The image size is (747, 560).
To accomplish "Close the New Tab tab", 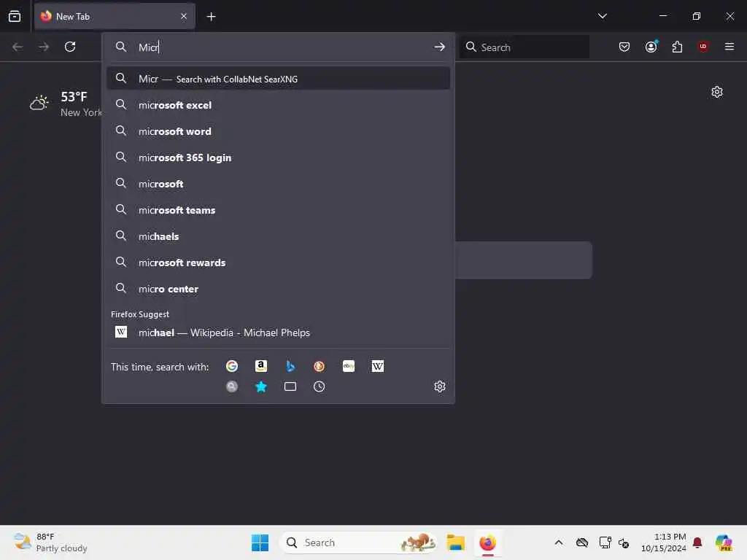I will pos(184,16).
